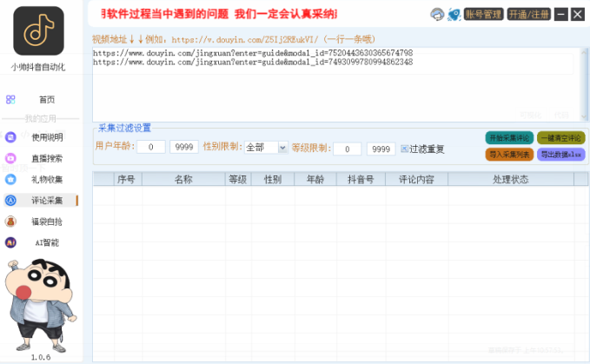Open the AI智能 sidebar icon

tap(10, 242)
